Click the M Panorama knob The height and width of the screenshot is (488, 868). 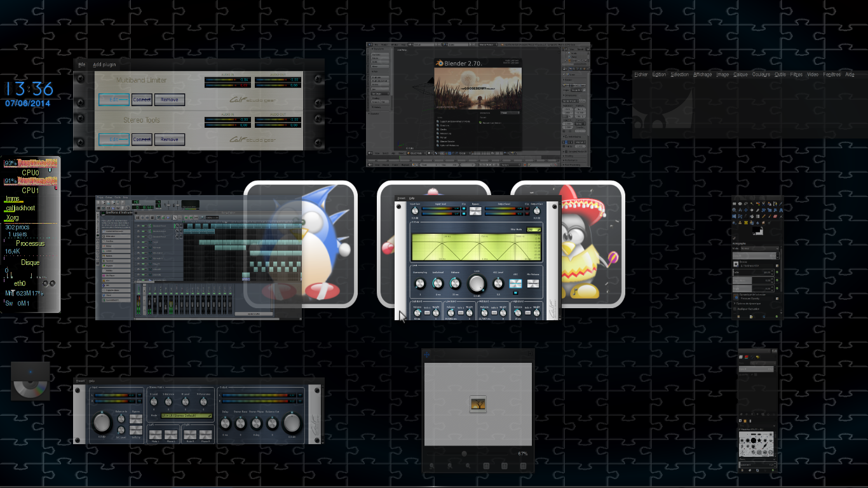205,401
